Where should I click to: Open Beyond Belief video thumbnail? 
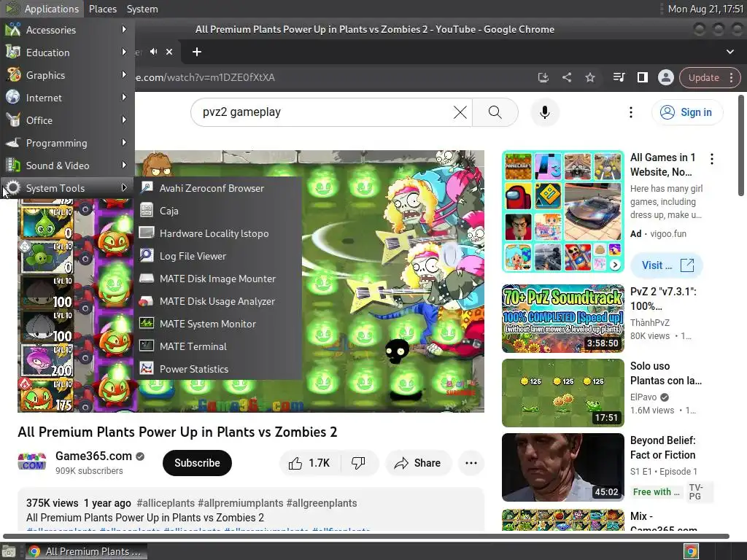click(x=563, y=467)
